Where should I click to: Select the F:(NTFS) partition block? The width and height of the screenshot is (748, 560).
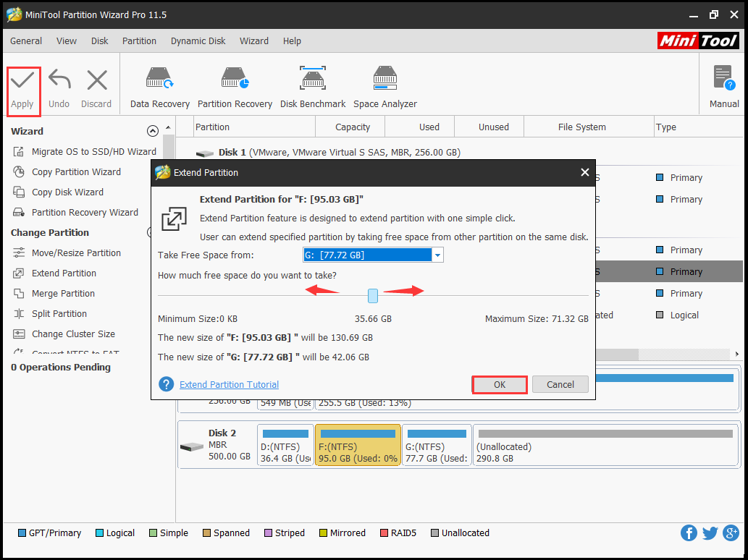click(358, 445)
